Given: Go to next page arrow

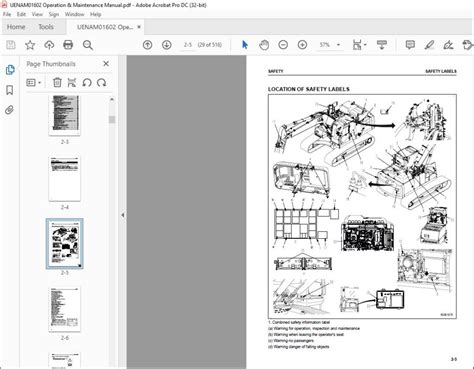Looking at the screenshot, I should (166, 45).
